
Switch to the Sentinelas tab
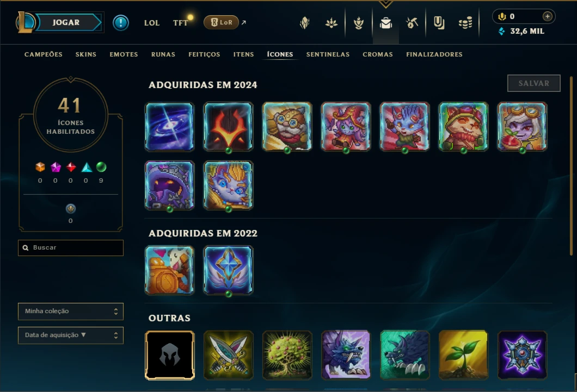(328, 54)
